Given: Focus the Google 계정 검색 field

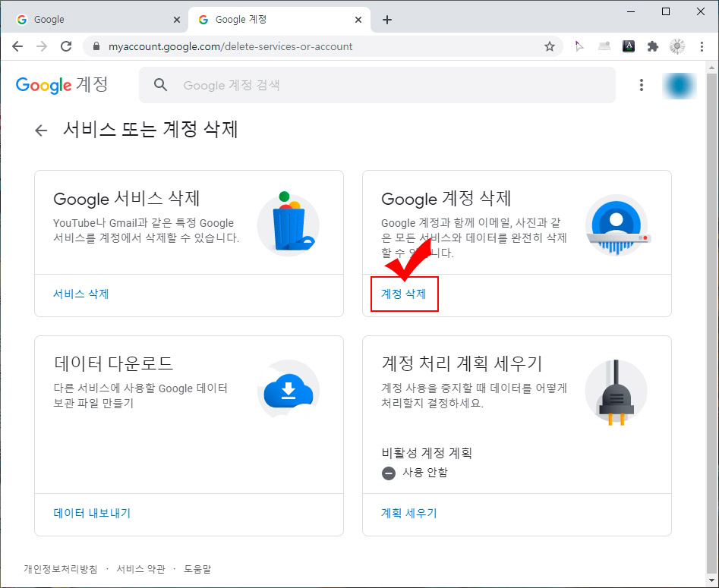Looking at the screenshot, I should coord(377,85).
